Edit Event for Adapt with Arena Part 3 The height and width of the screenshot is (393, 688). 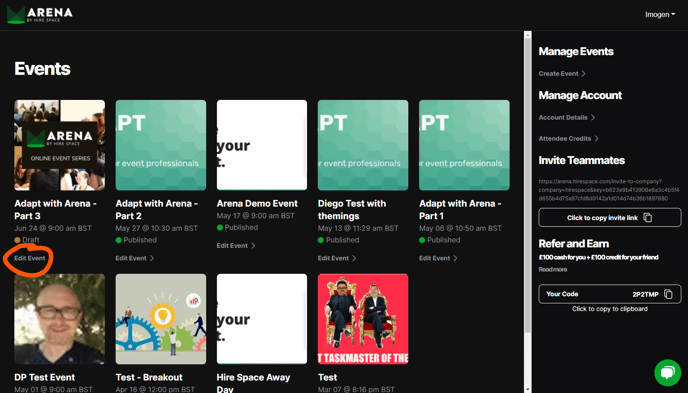30,258
